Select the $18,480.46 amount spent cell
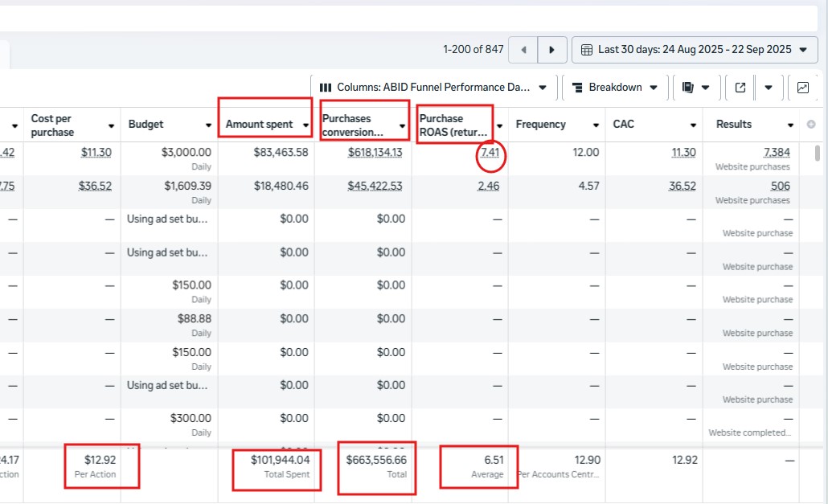The image size is (828, 504). [x=266, y=192]
